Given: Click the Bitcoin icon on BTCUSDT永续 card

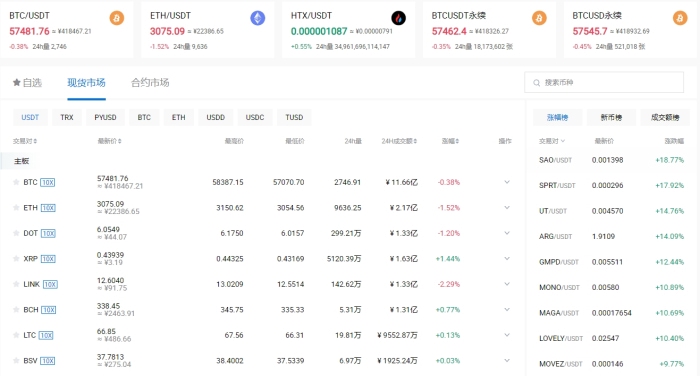Looking at the screenshot, I should 539,18.
